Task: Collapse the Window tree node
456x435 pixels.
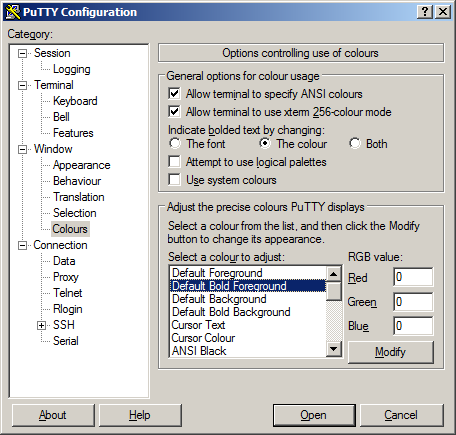Action: click(x=22, y=149)
